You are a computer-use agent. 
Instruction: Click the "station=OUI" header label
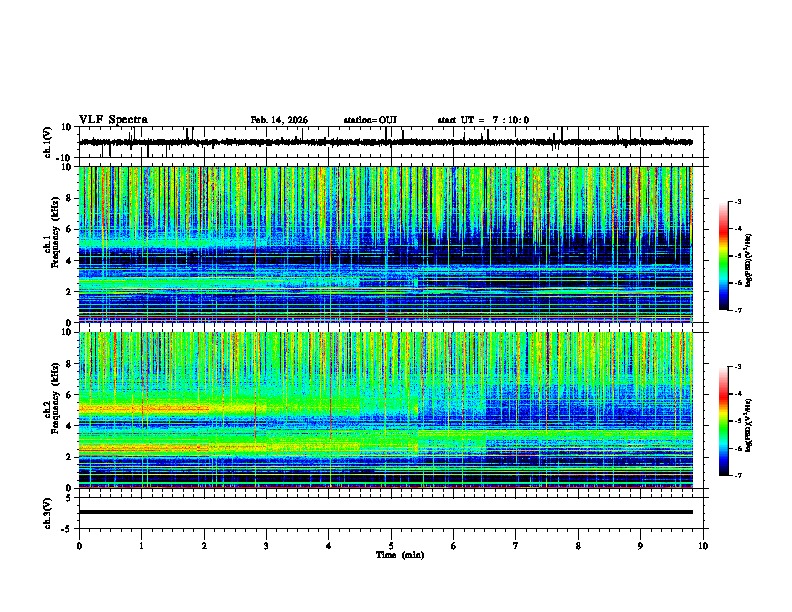370,120
